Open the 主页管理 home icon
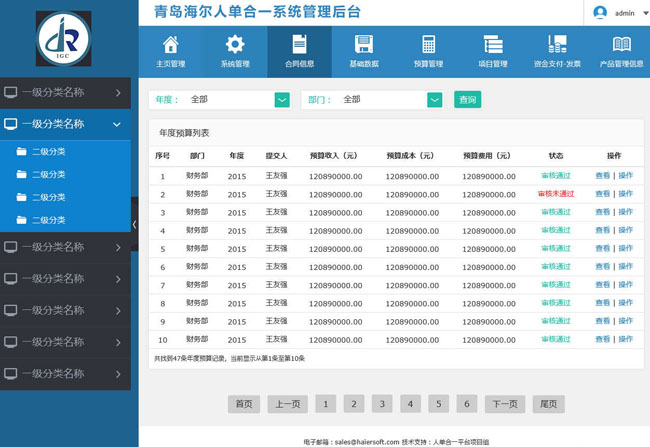Image resolution: width=650 pixels, height=447 pixels. coord(170,44)
